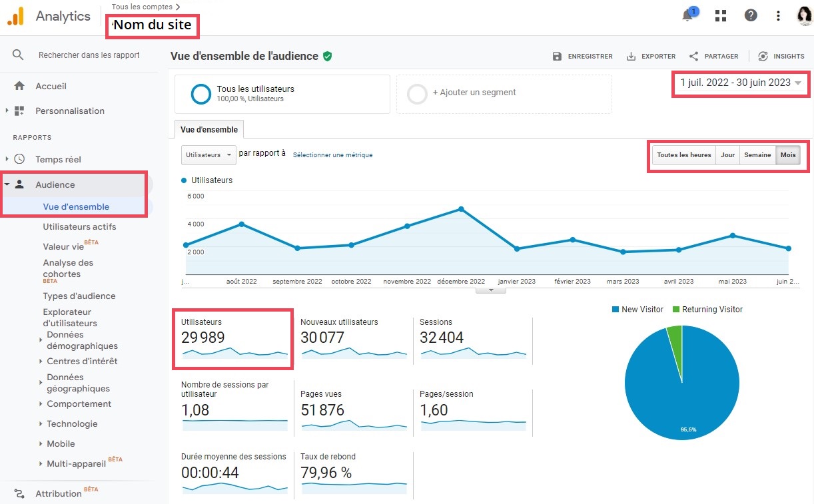814x504 pixels.
Task: Open the three-dot overflow menu
Action: tap(778, 15)
